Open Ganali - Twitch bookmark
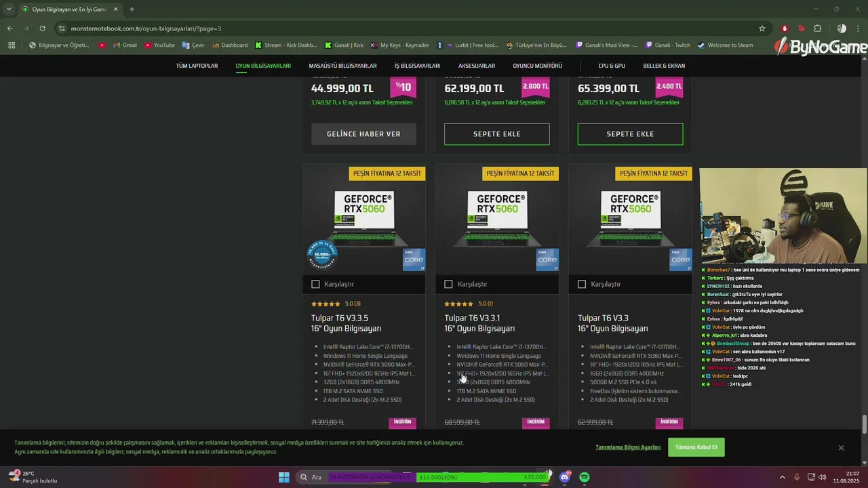This screenshot has width=868, height=488. (x=667, y=45)
